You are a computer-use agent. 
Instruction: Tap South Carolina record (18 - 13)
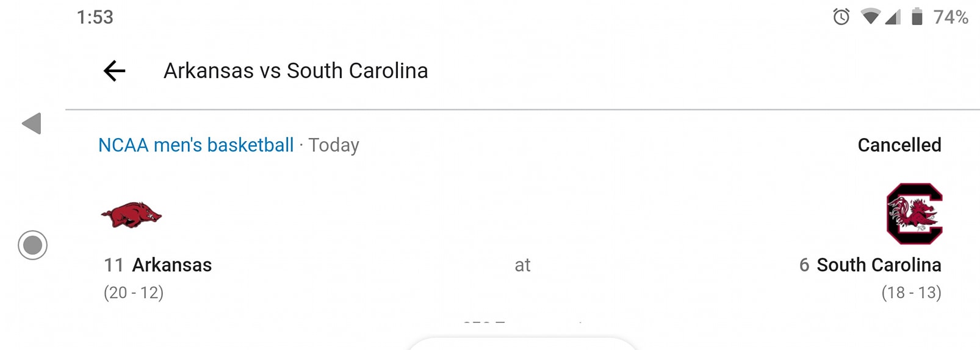pos(912,293)
